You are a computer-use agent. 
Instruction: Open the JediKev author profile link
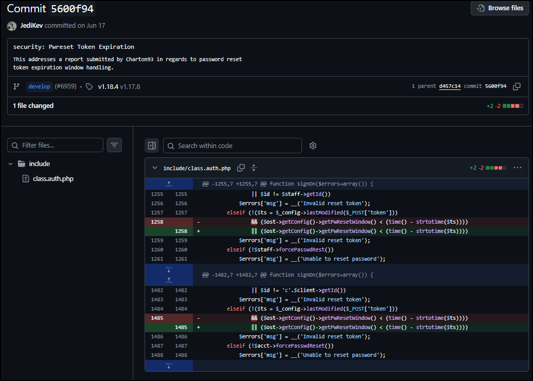coord(31,25)
